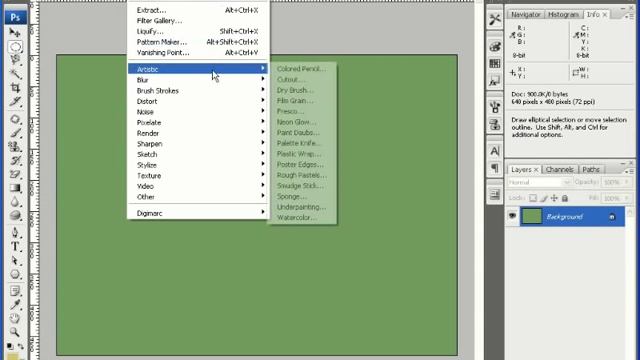Open the Layers panel flyout menu
640x360 pixels.
(629, 171)
